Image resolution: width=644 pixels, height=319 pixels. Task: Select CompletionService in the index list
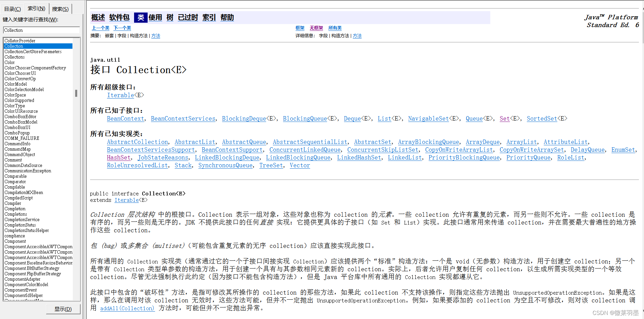click(x=22, y=219)
